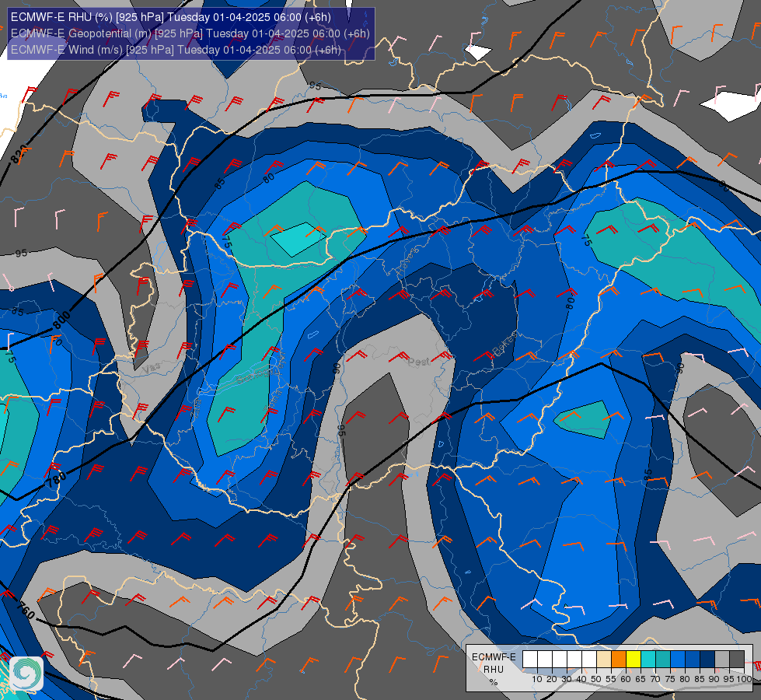Click the orange 55-60 legend swatch
761x700 pixels.
pyautogui.click(x=619, y=659)
